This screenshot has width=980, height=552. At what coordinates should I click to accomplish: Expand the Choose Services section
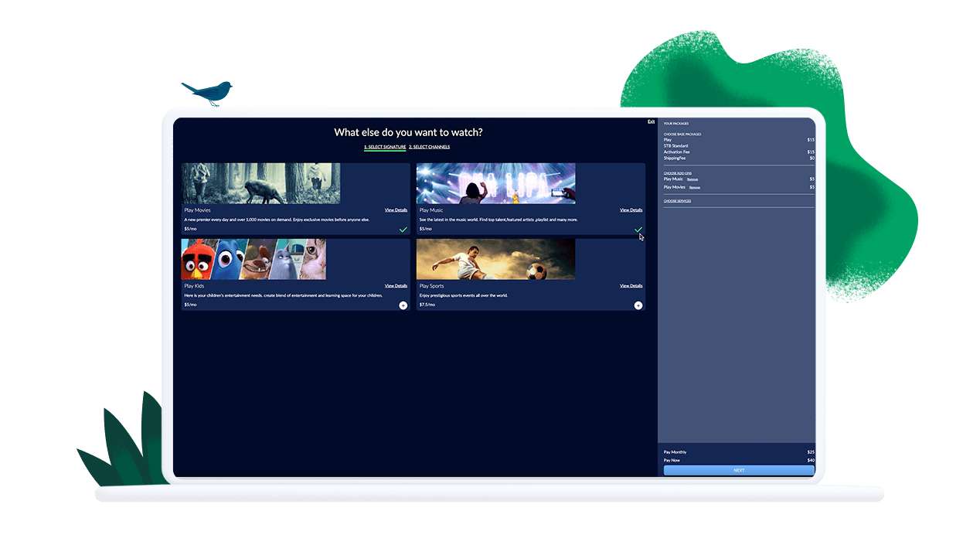click(x=677, y=201)
